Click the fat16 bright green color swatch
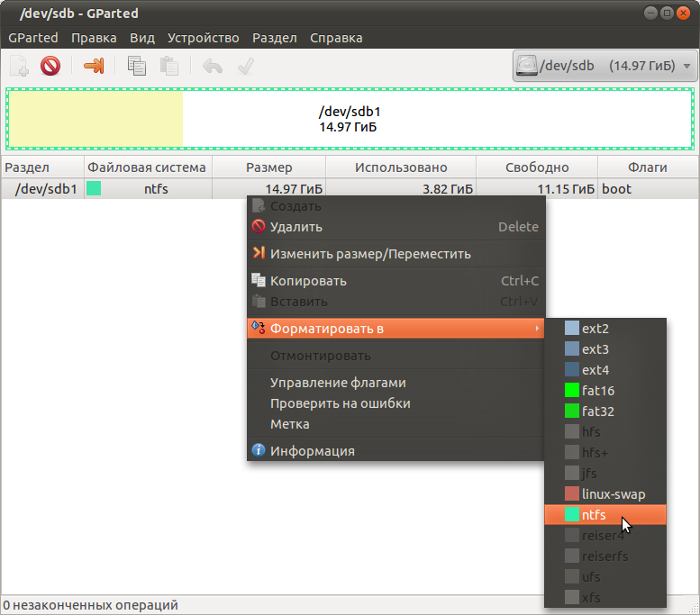Viewport: 700px width, 615px height. [572, 390]
